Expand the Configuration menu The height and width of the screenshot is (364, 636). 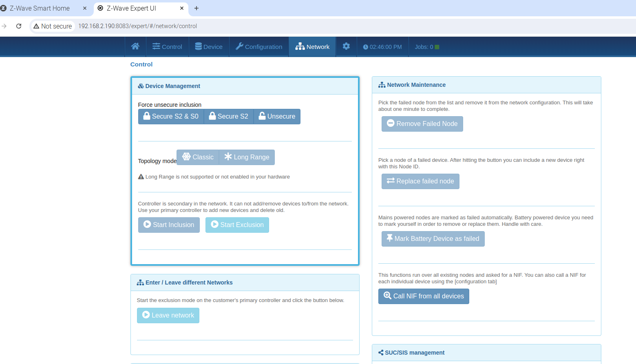[x=259, y=47]
